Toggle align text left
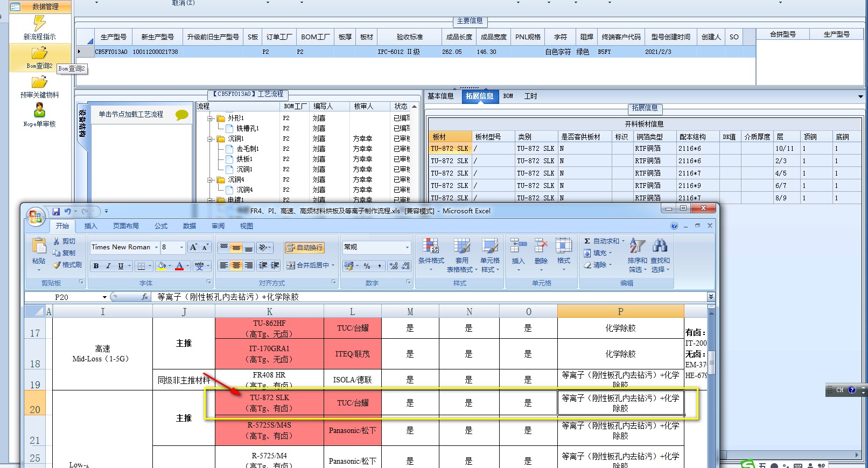The height and width of the screenshot is (468, 868). pyautogui.click(x=223, y=266)
